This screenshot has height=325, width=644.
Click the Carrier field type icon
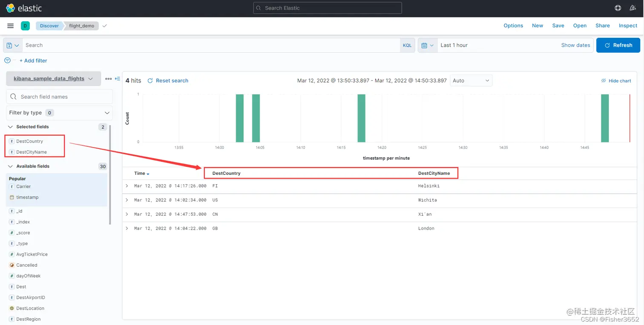tap(12, 186)
